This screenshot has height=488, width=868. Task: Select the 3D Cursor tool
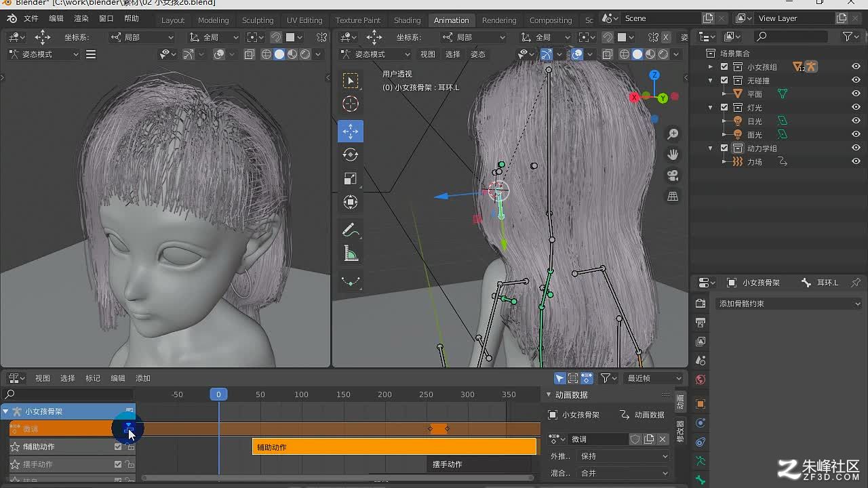click(351, 104)
